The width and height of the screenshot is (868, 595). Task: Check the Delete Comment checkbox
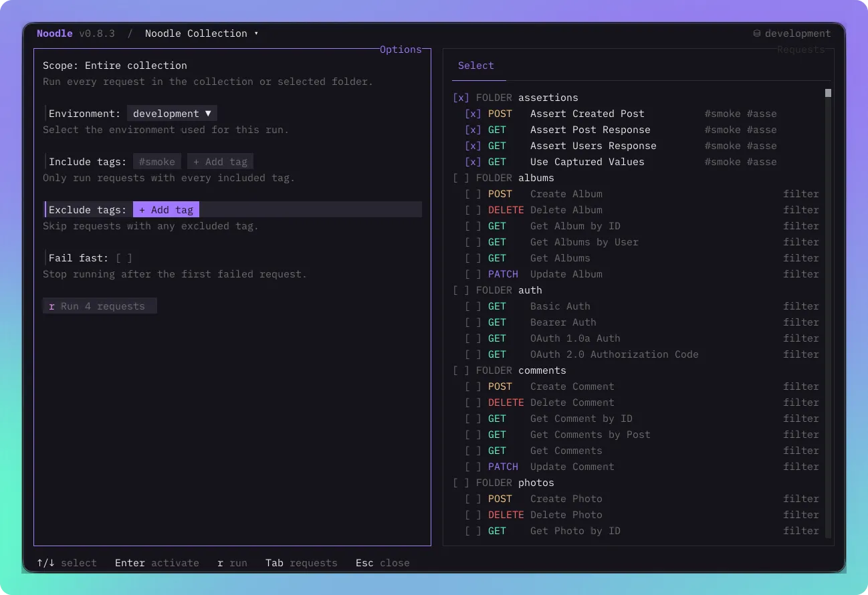pos(473,402)
